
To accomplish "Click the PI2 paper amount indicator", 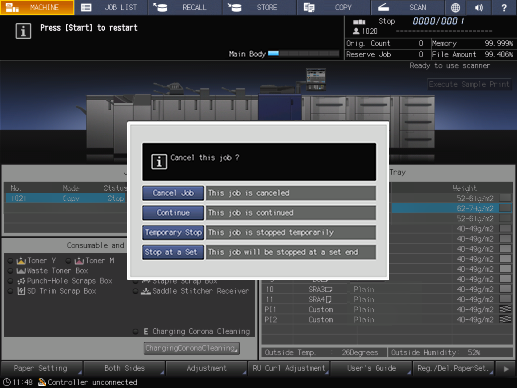I will (x=505, y=319).
